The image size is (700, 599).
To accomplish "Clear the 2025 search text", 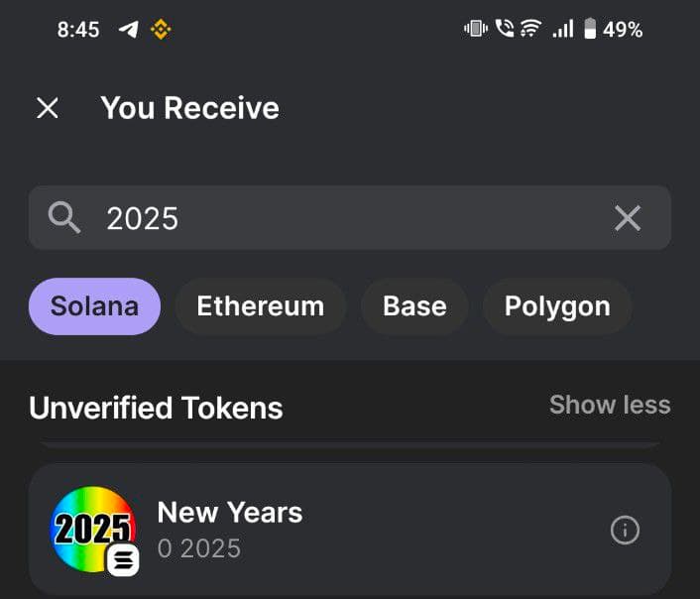I will [x=628, y=218].
